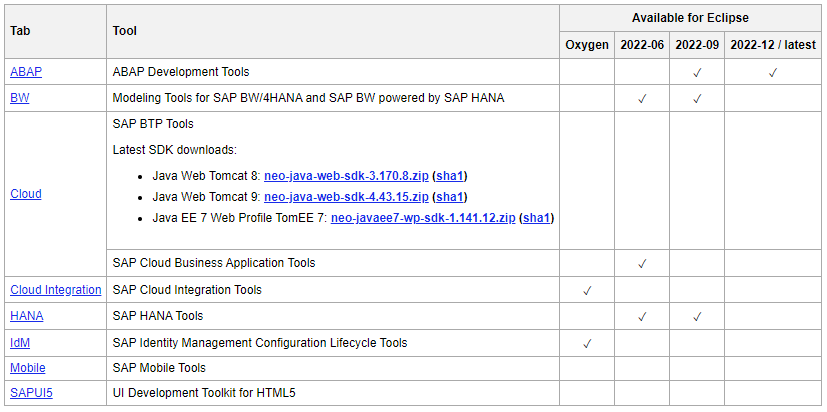827x412 pixels.
Task: Click the '2022-12 / latest' column header
Action: (x=773, y=45)
